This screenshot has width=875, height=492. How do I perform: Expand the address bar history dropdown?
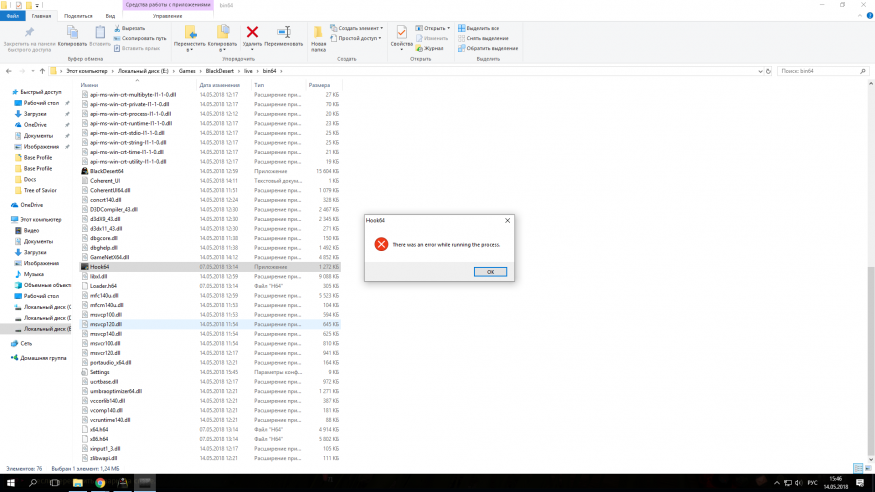point(759,71)
